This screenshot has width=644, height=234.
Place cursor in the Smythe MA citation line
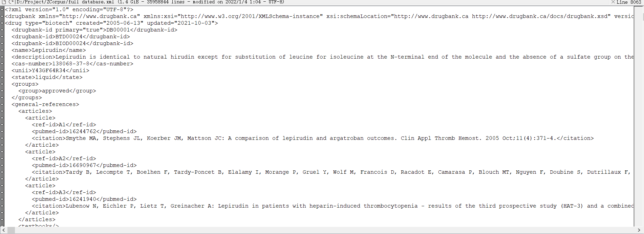coord(313,138)
